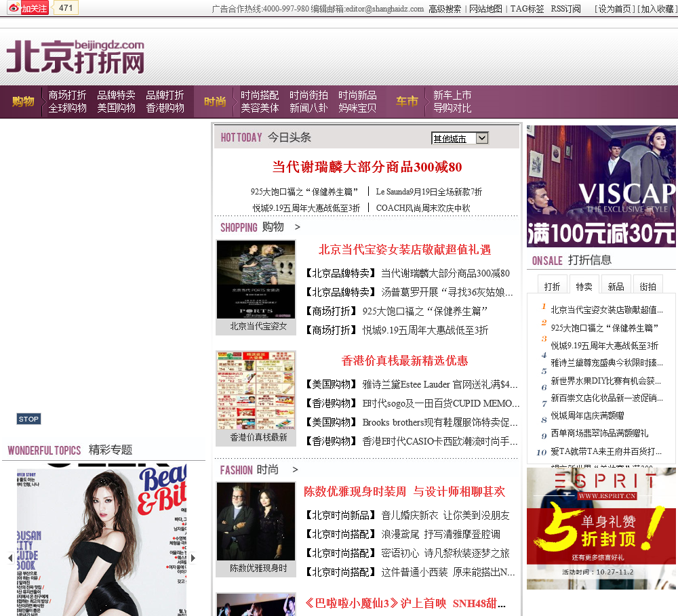Viewport: 678px width, 616px height.
Task: Click the STOP button
Action: pyautogui.click(x=28, y=419)
